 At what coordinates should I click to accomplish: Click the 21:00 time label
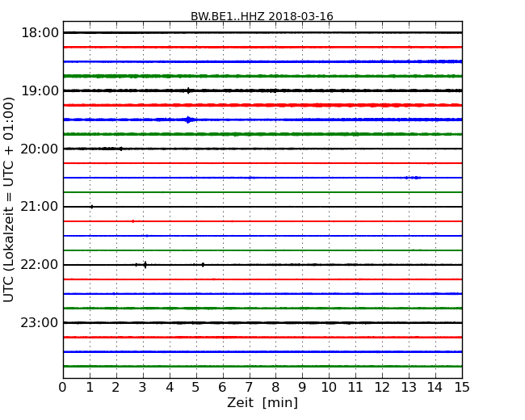(40, 207)
